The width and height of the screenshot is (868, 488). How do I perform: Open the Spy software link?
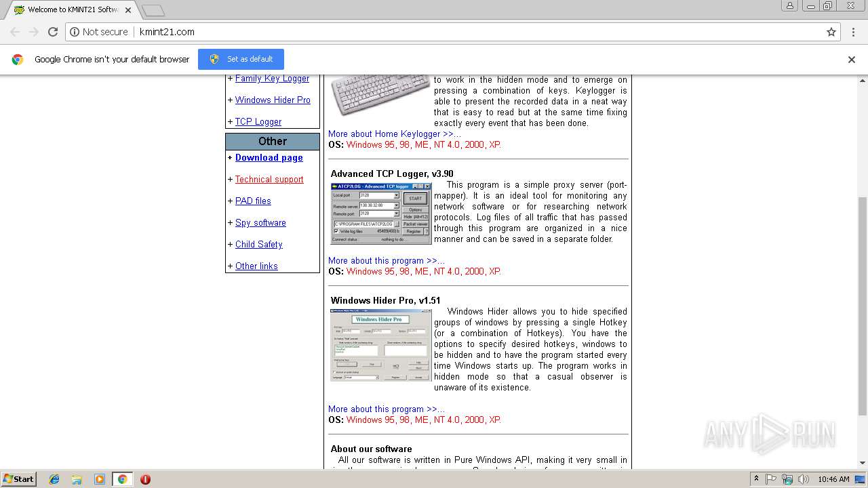(260, 223)
